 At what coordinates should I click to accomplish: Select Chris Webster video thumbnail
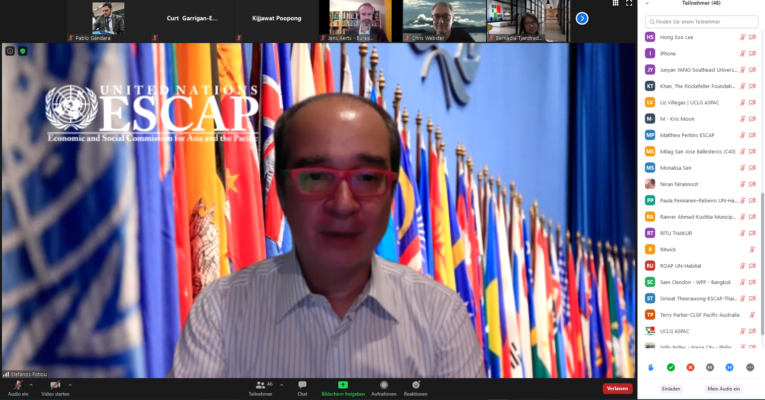pyautogui.click(x=444, y=20)
